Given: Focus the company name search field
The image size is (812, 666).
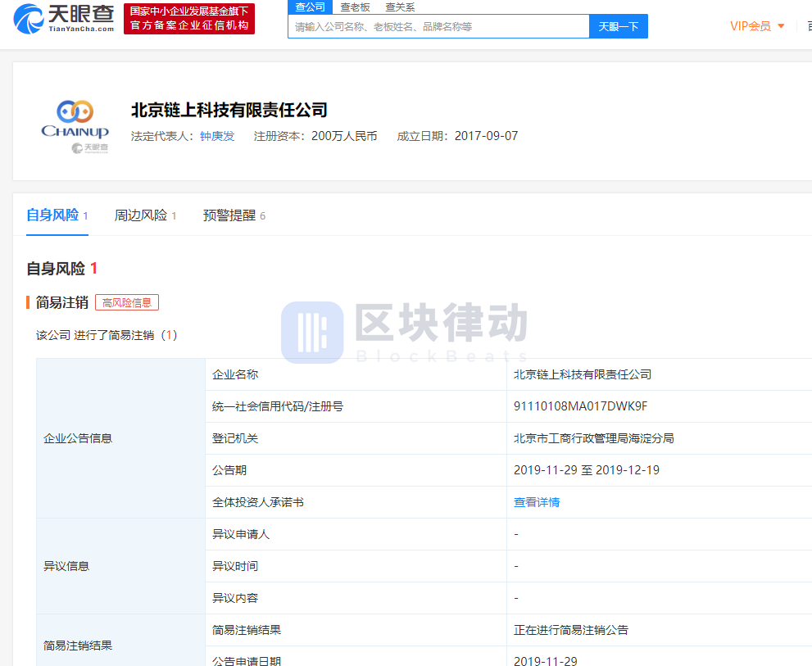Looking at the screenshot, I should [438, 26].
